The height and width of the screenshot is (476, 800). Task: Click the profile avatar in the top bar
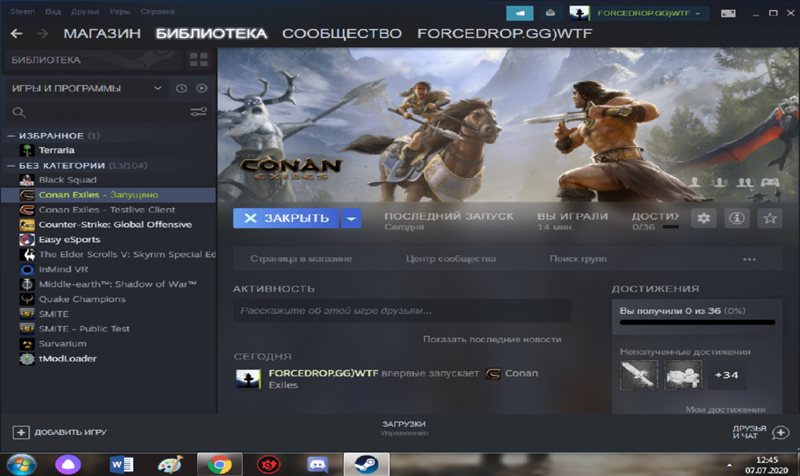click(x=579, y=13)
